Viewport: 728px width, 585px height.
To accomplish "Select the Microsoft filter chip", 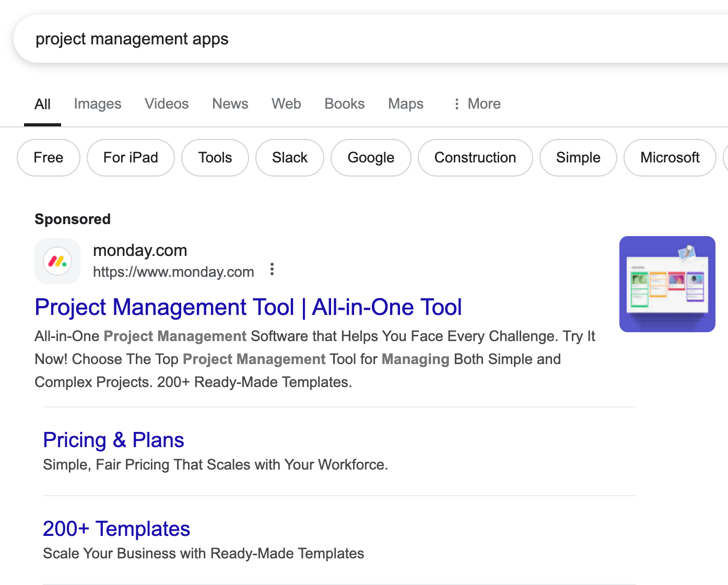I will coord(670,158).
